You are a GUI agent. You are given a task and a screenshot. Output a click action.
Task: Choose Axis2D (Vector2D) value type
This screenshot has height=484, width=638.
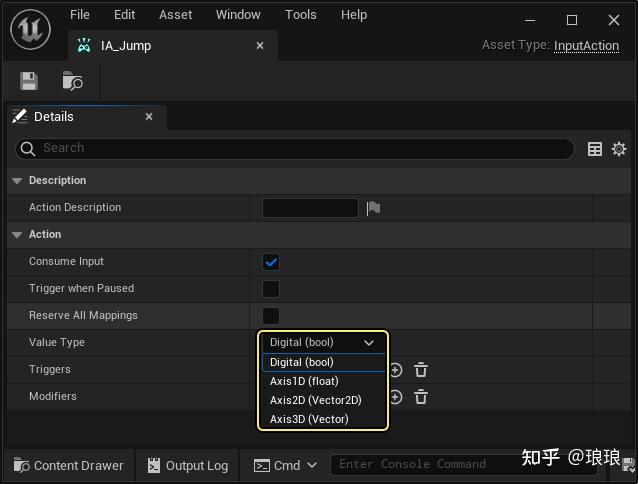pos(323,400)
